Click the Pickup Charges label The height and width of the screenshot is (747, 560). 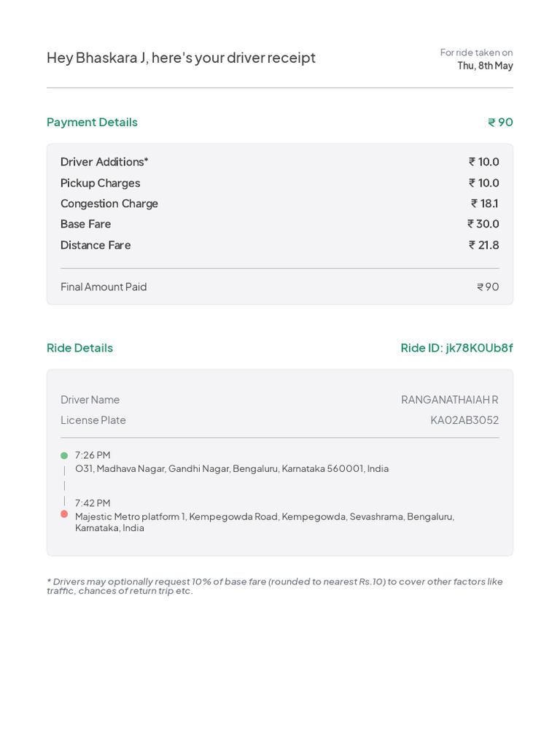pos(100,183)
